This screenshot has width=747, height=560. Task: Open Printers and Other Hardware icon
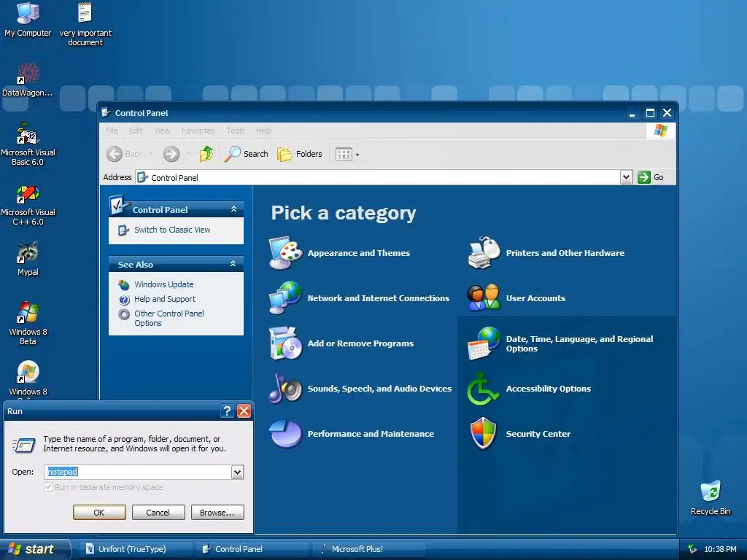(x=484, y=252)
